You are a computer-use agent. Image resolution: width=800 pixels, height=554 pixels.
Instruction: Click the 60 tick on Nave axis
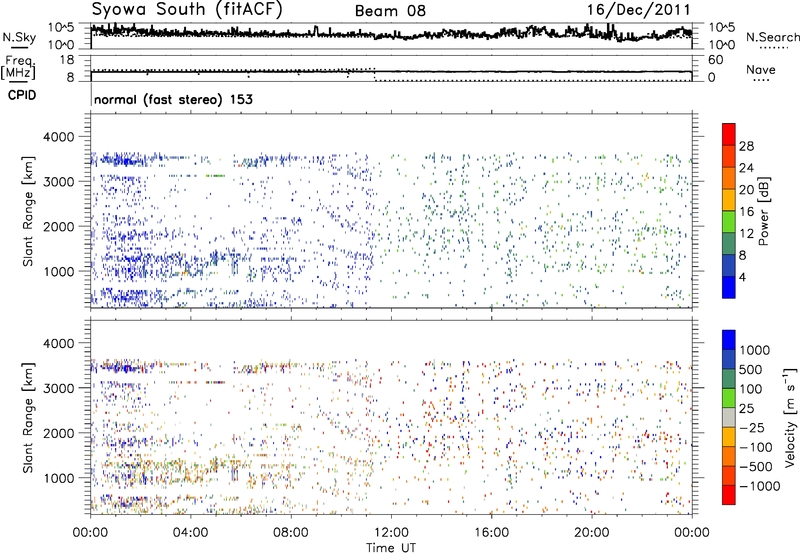pyautogui.click(x=715, y=60)
